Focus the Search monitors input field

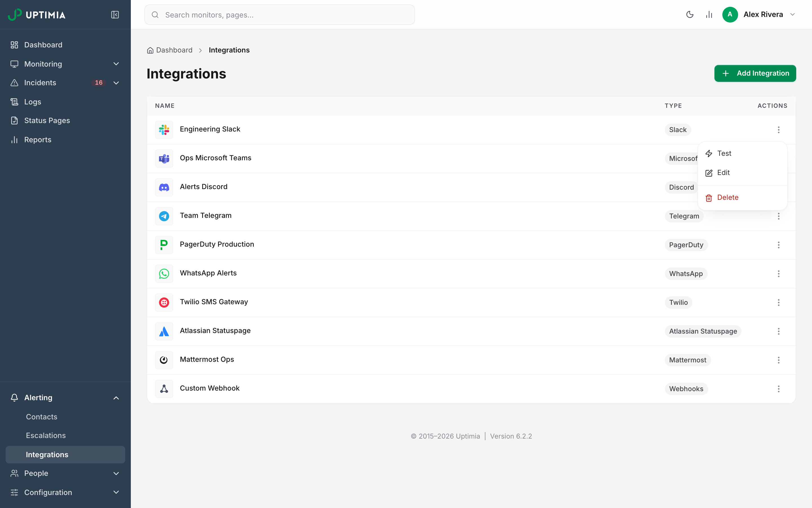[x=279, y=15]
